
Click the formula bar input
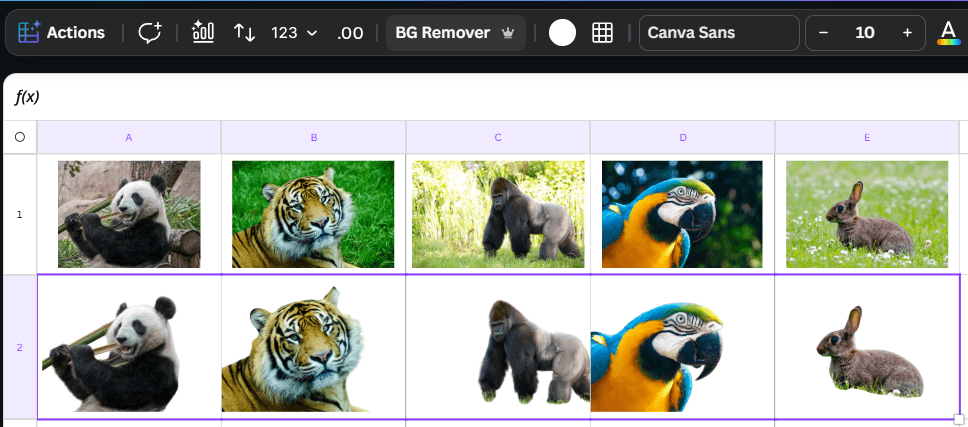500,97
